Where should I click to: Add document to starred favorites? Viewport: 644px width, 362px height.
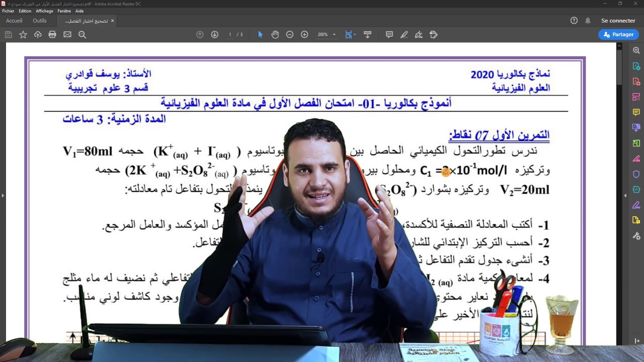point(23,35)
